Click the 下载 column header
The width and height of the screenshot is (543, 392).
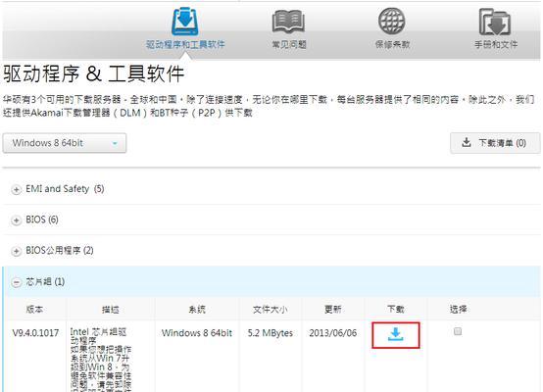click(x=395, y=309)
